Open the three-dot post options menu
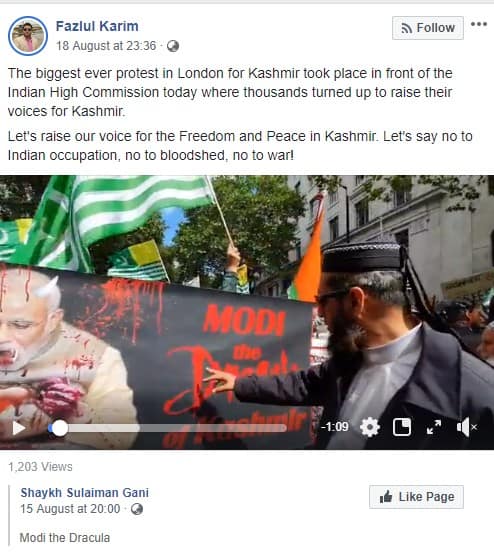 pos(479,24)
